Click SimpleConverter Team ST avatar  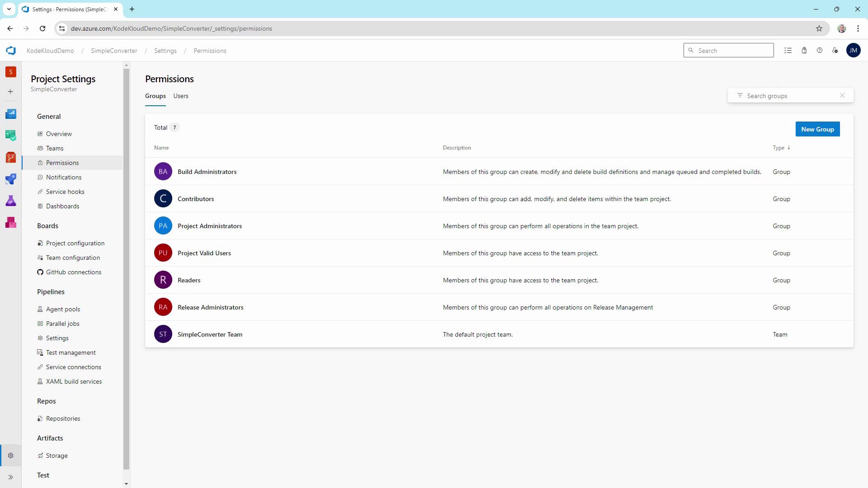point(163,334)
